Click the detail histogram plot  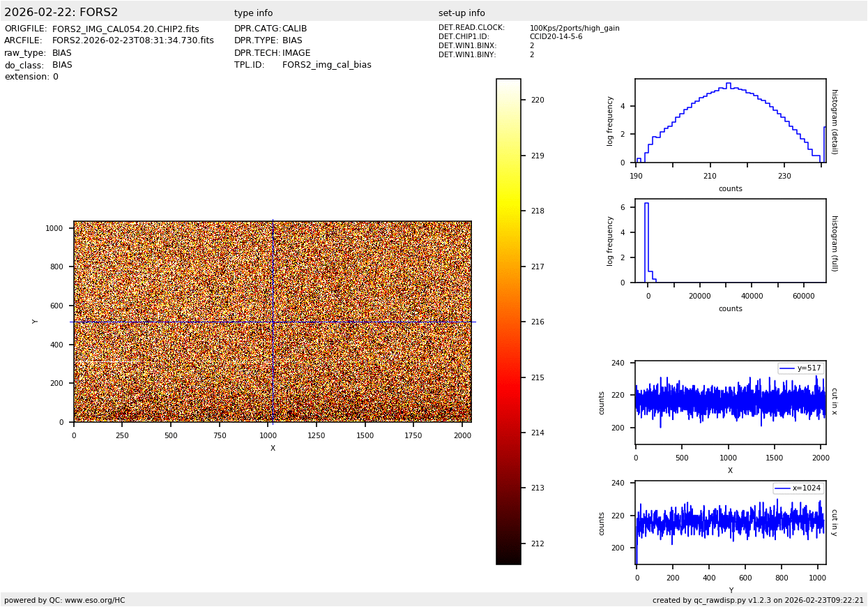[730, 121]
